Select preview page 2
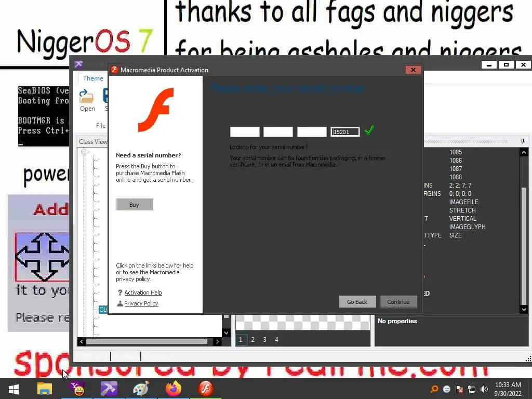The width and height of the screenshot is (532, 399). [x=253, y=340]
